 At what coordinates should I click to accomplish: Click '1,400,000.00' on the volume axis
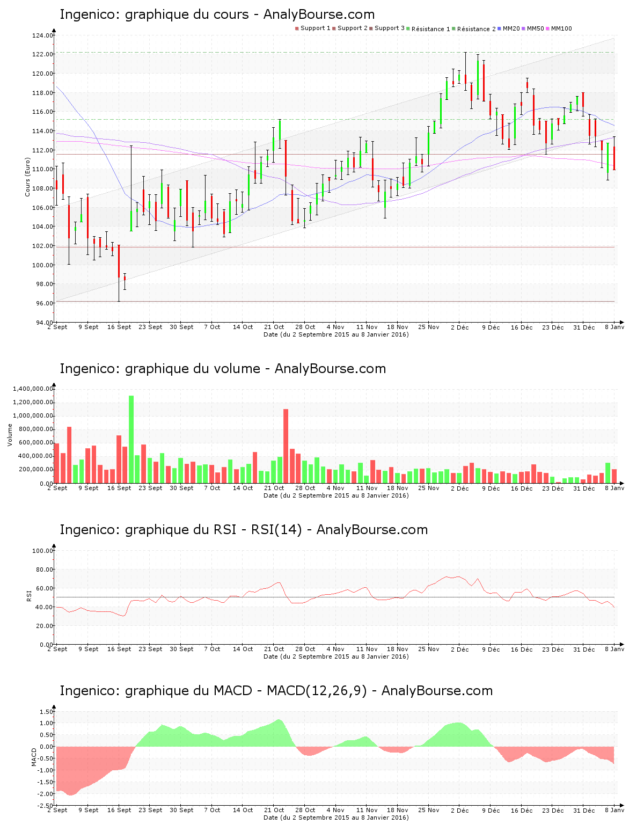[34, 389]
